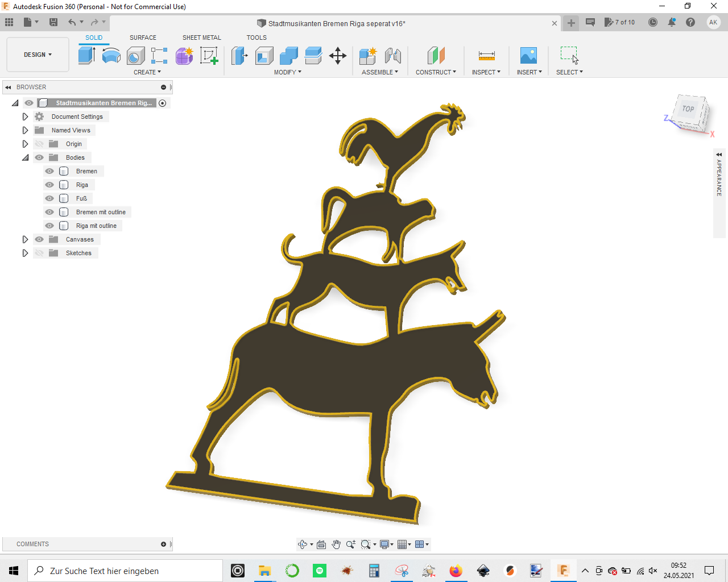Select the Pan hand tool
This screenshot has height=582, width=728.
(x=336, y=544)
